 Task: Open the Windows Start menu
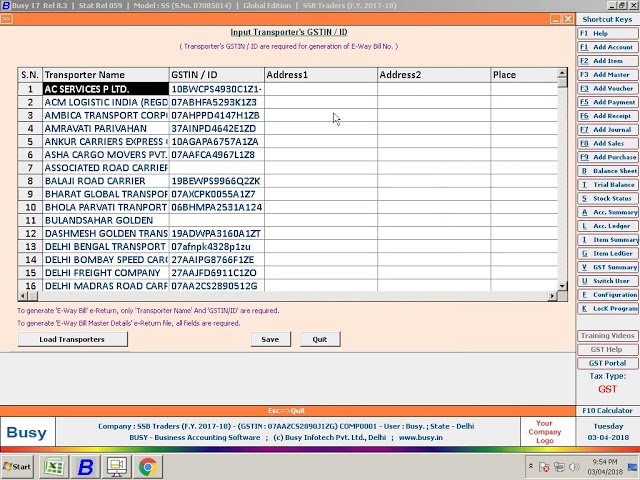click(x=17, y=466)
